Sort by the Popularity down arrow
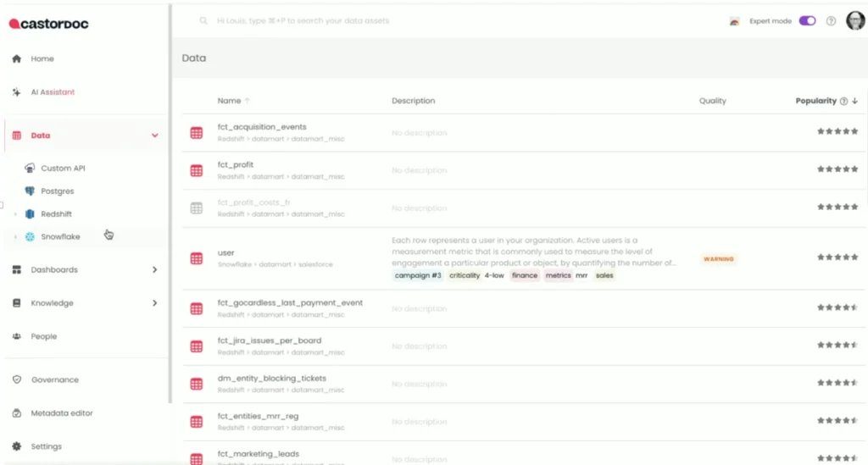The image size is (868, 465). click(x=854, y=101)
